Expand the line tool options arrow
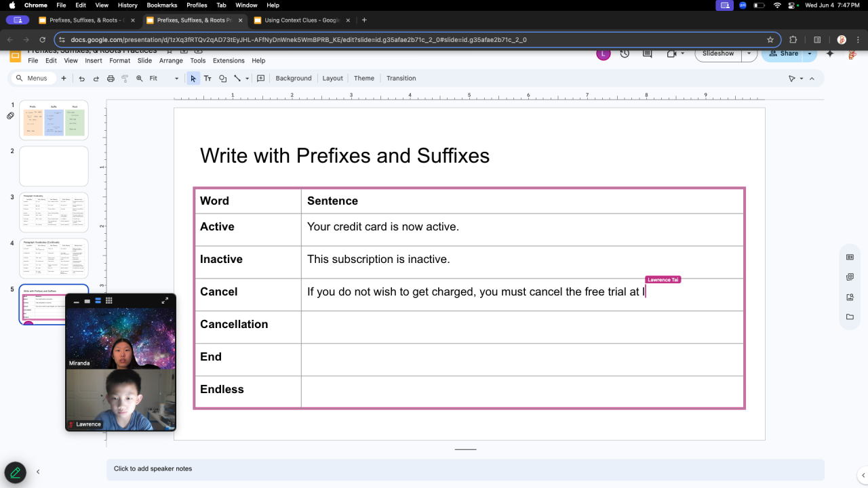Screen dimensions: 868x488 [247, 79]
